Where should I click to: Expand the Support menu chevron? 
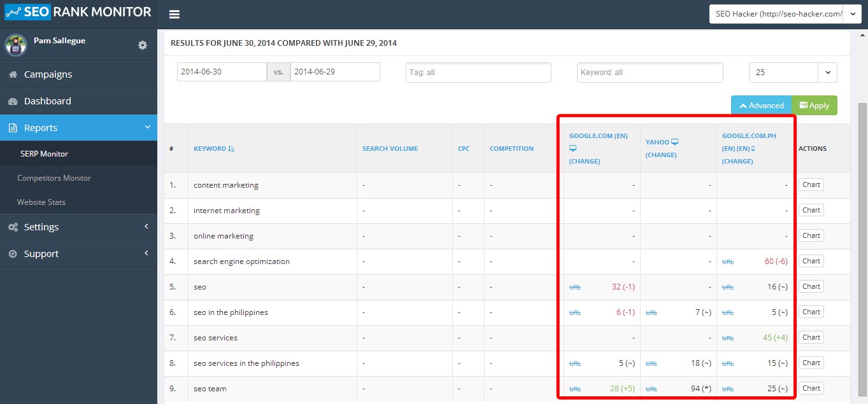pos(146,253)
